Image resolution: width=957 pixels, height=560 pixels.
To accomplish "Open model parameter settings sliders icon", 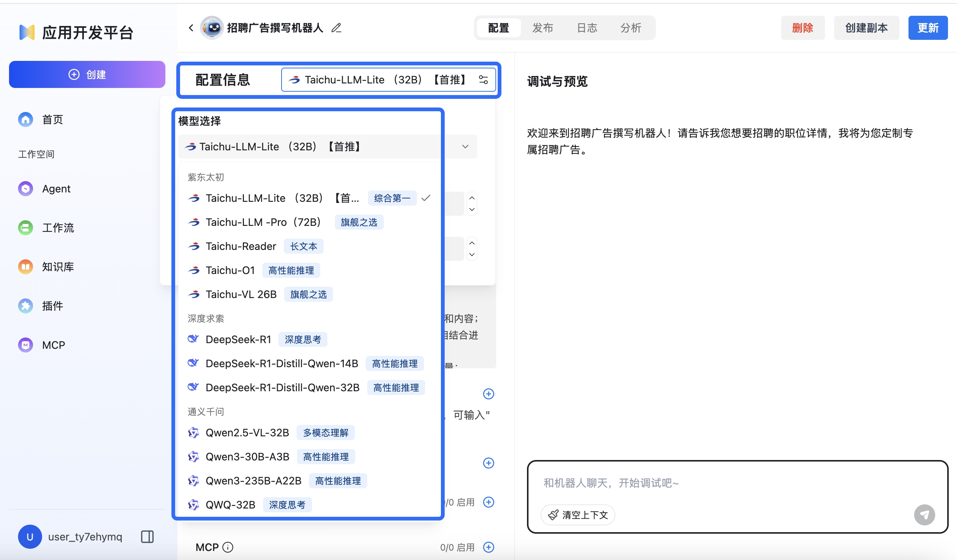I will click(x=483, y=80).
